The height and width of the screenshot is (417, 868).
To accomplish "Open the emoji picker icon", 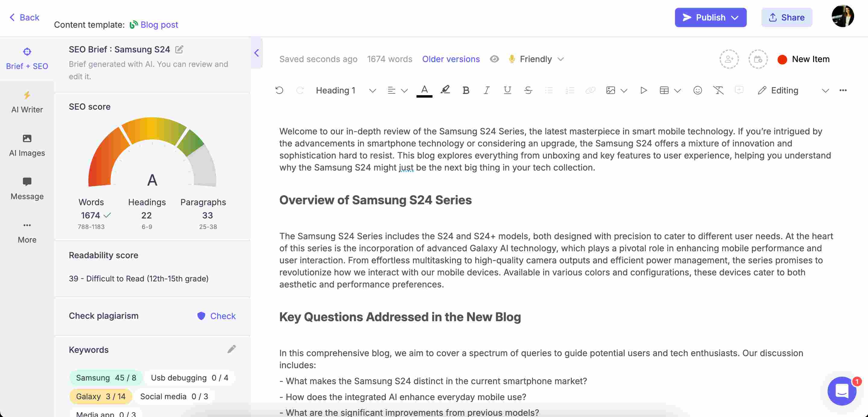I will click(x=698, y=90).
